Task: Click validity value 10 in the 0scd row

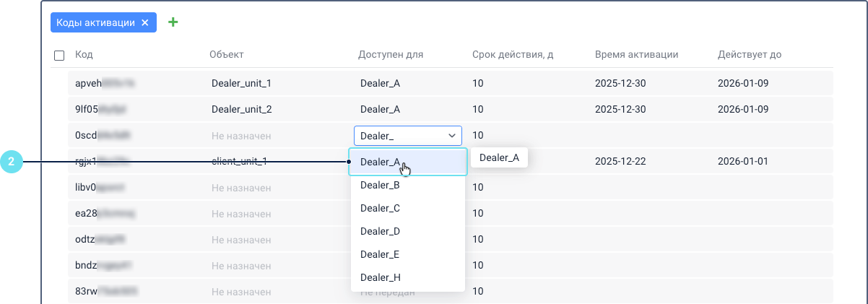Action: coord(477,135)
